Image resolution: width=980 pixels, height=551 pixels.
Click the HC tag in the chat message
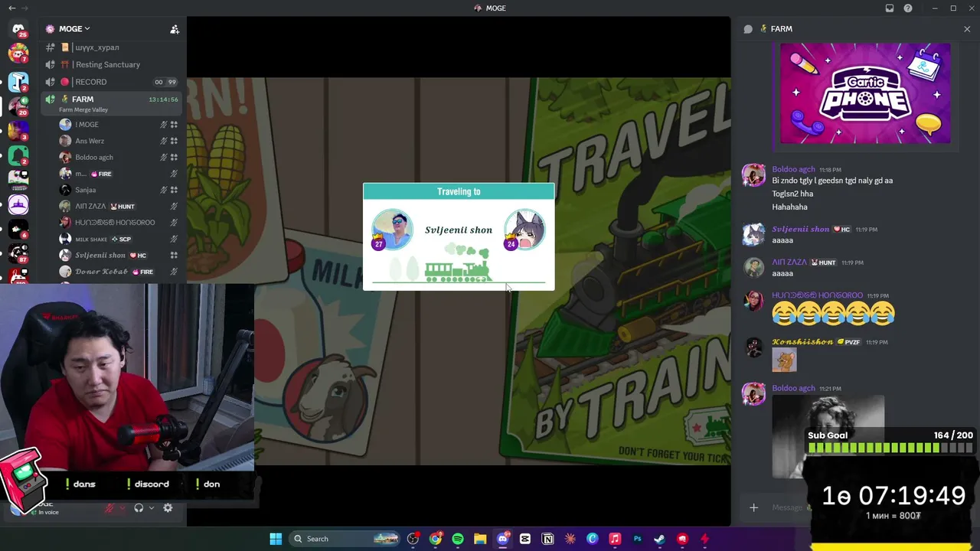841,230
